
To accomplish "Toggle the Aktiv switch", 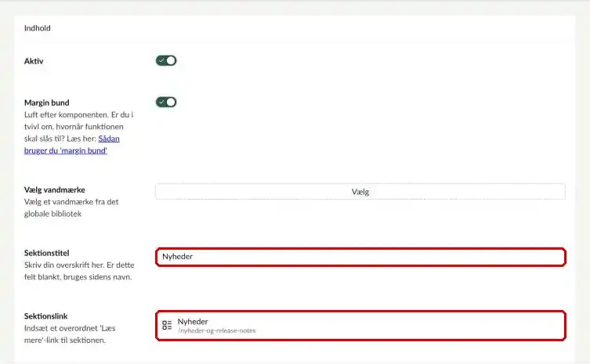I will (x=166, y=60).
